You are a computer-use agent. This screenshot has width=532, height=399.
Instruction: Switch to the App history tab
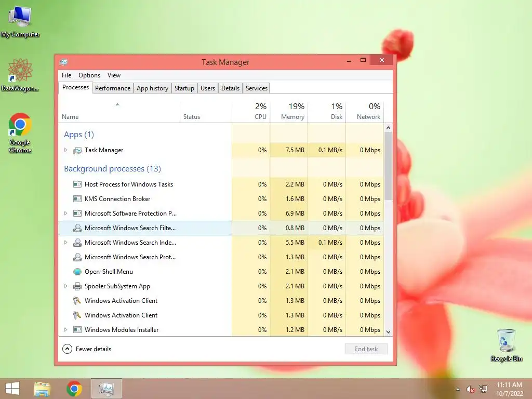152,88
